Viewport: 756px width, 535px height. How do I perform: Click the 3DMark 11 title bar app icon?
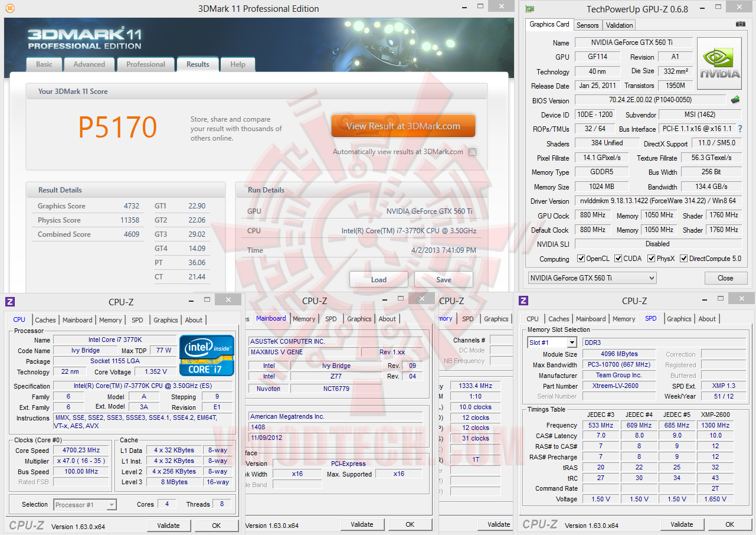point(9,9)
